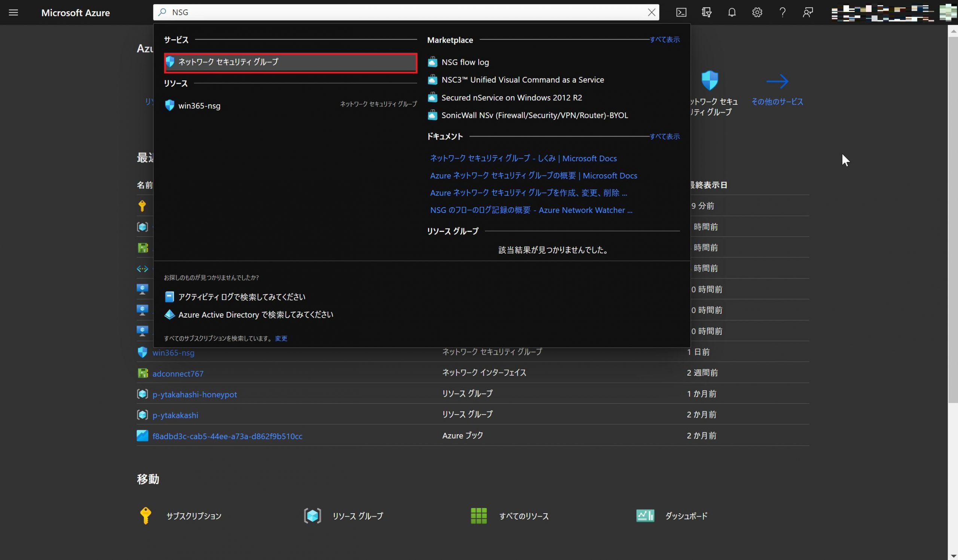The width and height of the screenshot is (958, 560).
Task: Open the notifications bell
Action: 732,13
